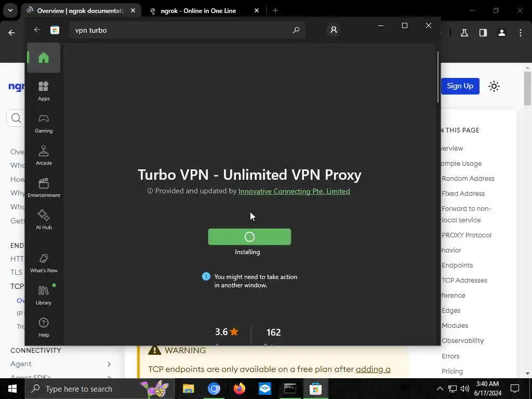Click the volume icon in tray
The height and width of the screenshot is (399, 532).
pos(465,389)
